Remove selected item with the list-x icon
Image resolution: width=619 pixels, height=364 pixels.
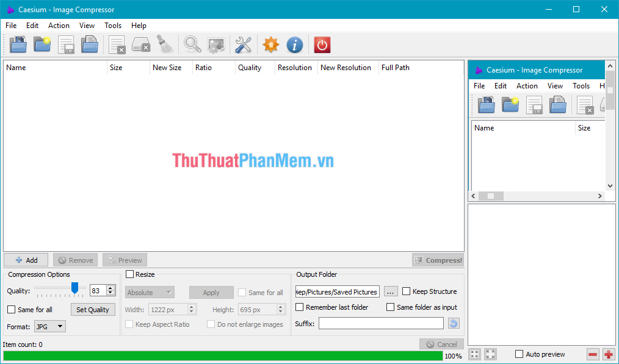coord(116,44)
